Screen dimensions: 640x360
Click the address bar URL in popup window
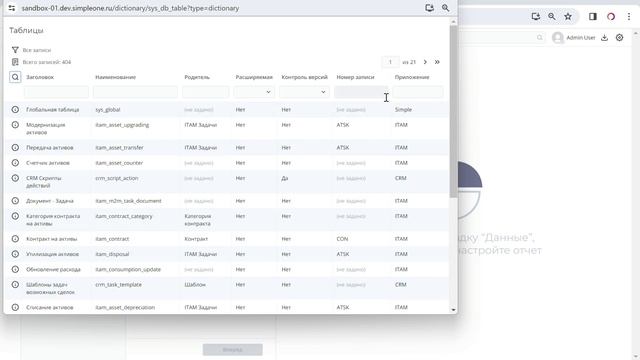[x=130, y=8]
